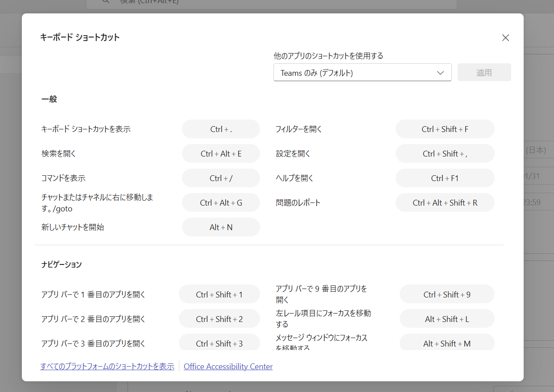The image size is (554, 392).
Task: Click the Ctrl + . shortcut pill
Action: coord(221,129)
